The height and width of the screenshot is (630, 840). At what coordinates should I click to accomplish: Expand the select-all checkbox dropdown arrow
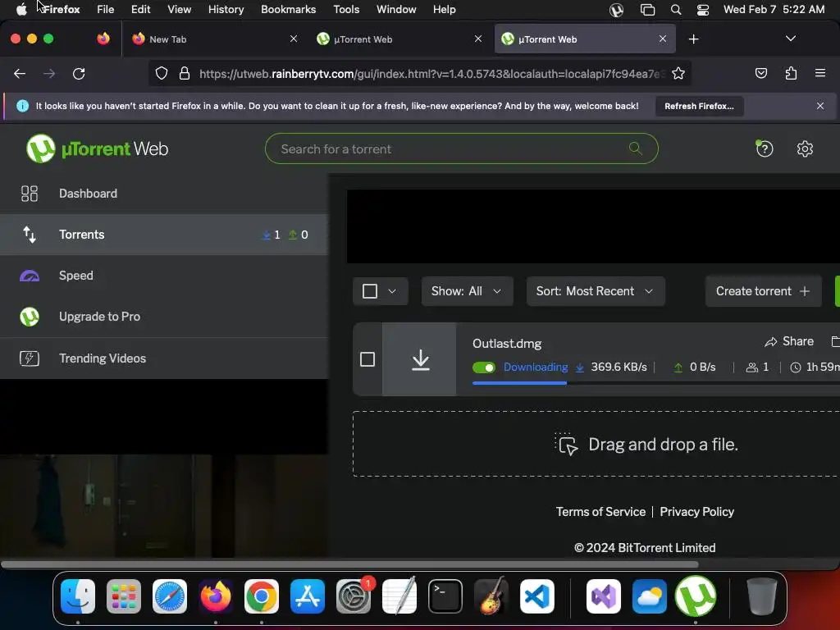392,291
